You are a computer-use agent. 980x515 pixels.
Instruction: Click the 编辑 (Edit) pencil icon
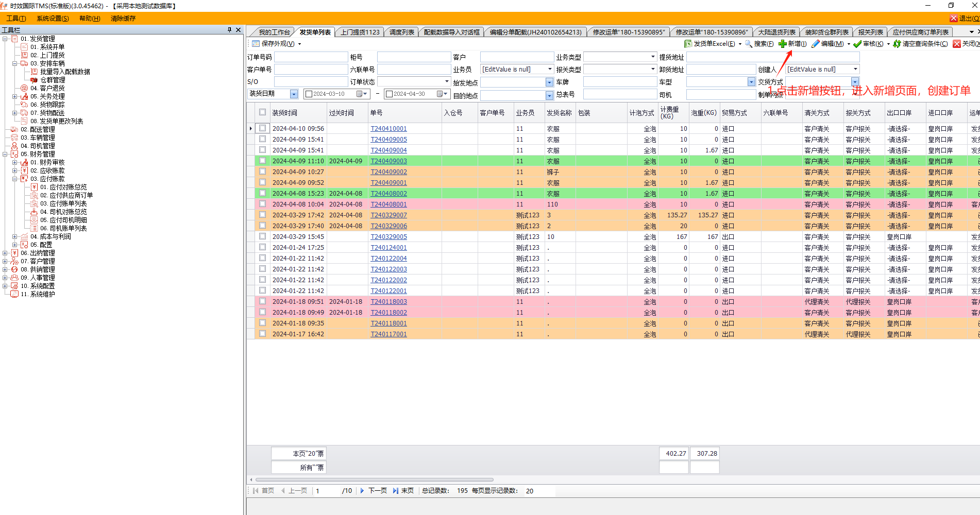(x=815, y=44)
